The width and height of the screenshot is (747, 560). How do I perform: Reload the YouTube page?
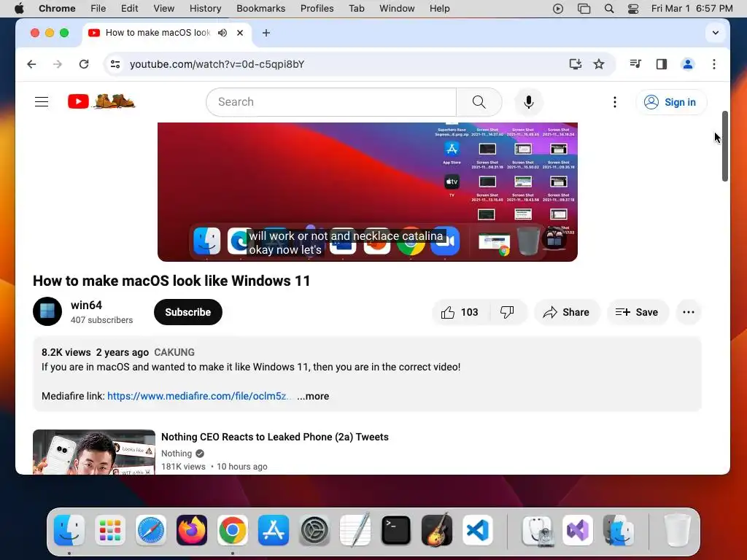coord(84,64)
